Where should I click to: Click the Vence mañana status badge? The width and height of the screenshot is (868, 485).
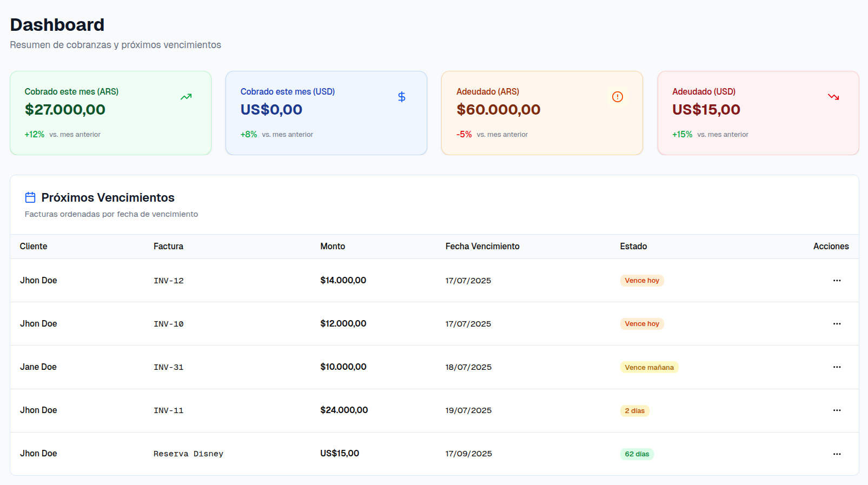[649, 368]
